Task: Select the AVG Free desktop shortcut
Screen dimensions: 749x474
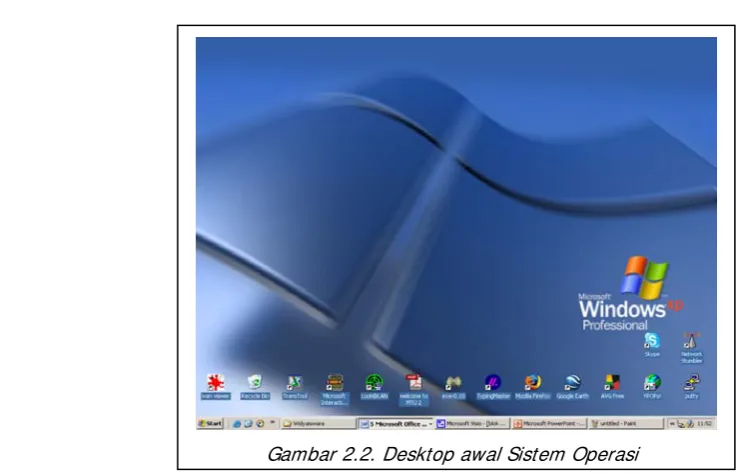Action: pyautogui.click(x=612, y=387)
